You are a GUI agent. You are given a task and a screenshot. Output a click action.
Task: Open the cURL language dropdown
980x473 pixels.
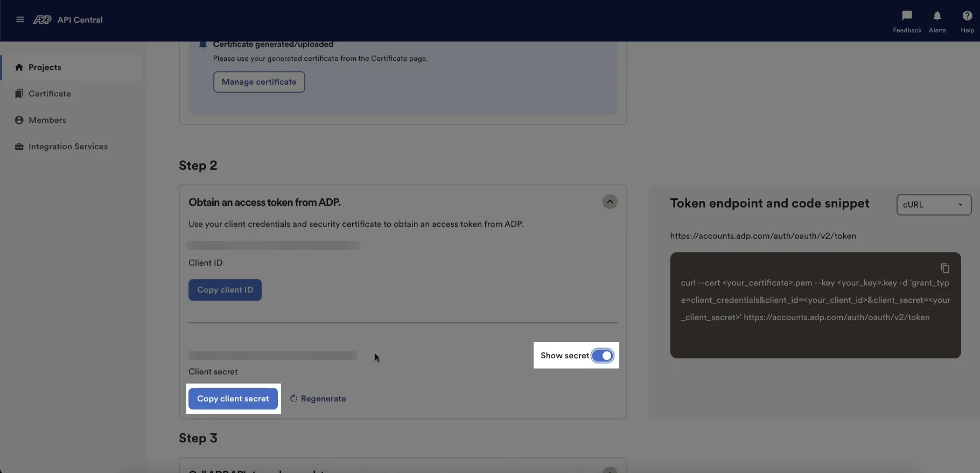point(934,205)
